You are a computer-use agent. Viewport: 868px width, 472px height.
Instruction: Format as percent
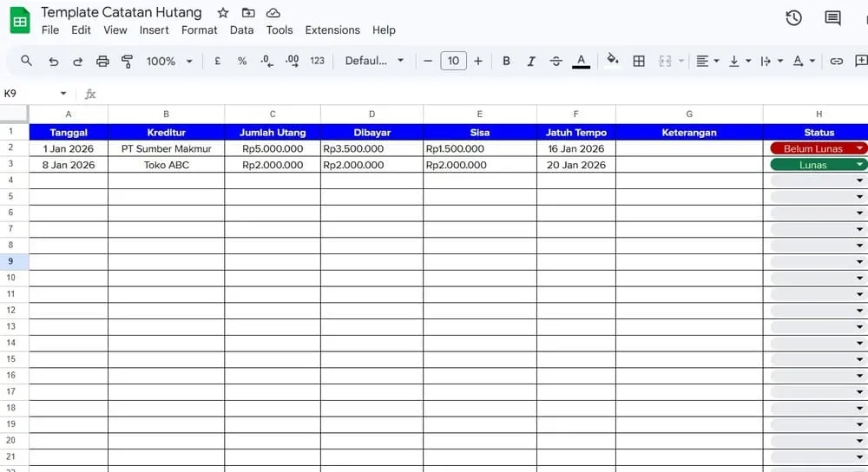coord(242,61)
